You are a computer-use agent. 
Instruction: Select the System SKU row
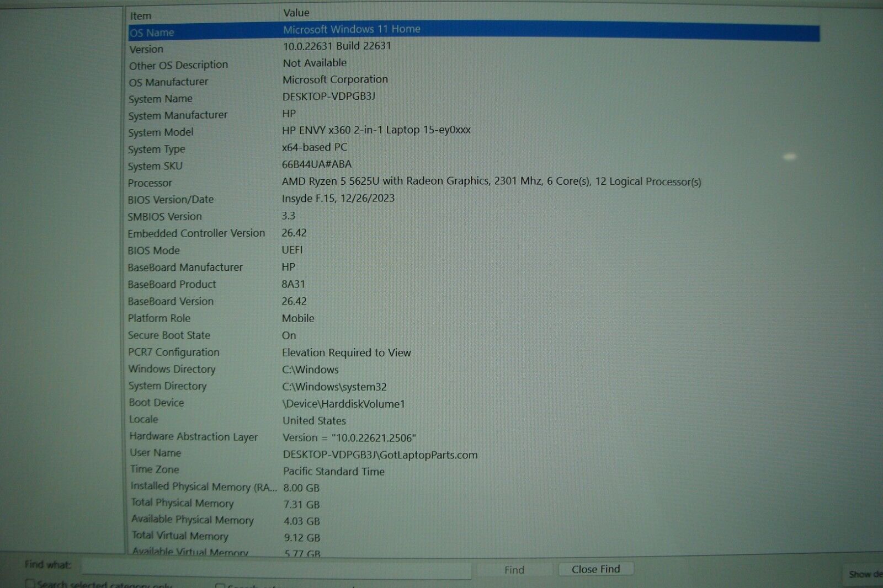474,165
